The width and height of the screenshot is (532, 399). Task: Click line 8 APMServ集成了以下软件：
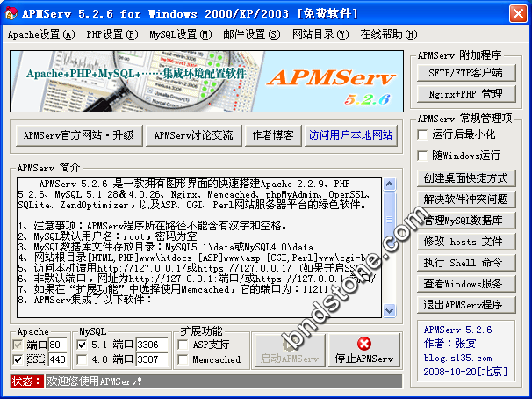85,300
